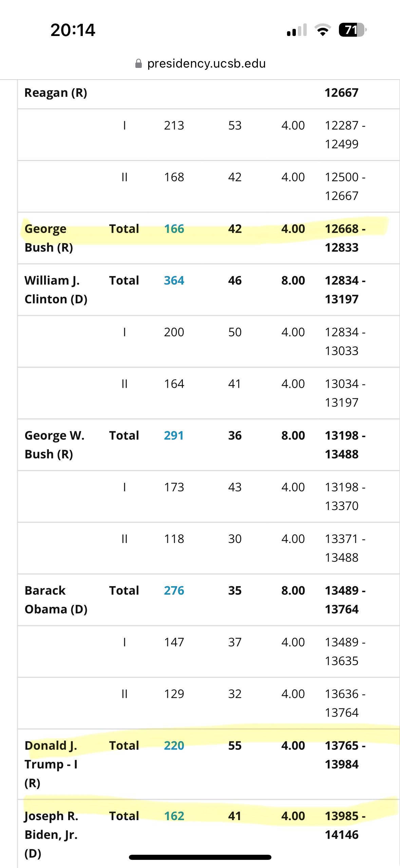The image size is (400, 868).
Task: Open William J. Clinton's 364 total link
Action: pyautogui.click(x=174, y=281)
